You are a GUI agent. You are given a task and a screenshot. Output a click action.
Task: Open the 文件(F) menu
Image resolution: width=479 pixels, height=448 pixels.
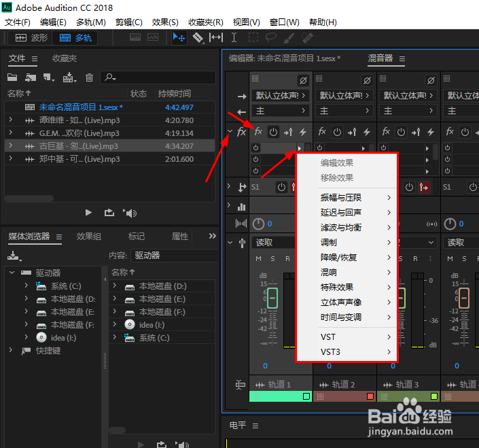point(18,22)
